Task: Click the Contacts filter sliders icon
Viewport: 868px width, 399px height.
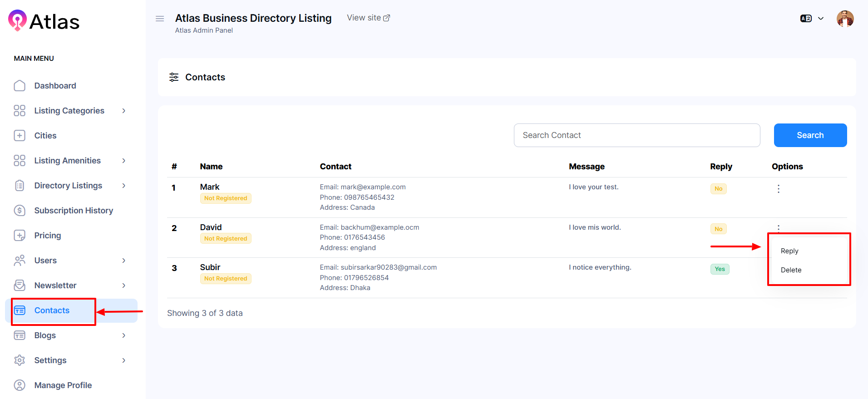Action: coord(174,77)
